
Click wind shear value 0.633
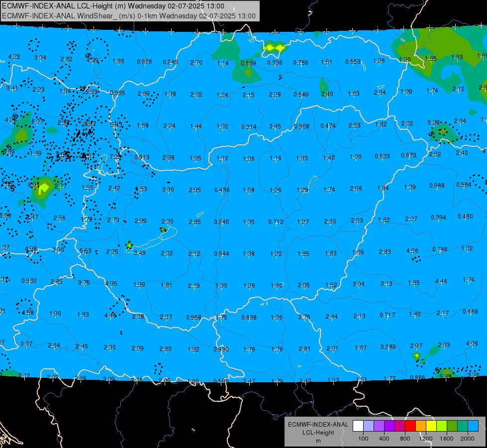[383, 156]
